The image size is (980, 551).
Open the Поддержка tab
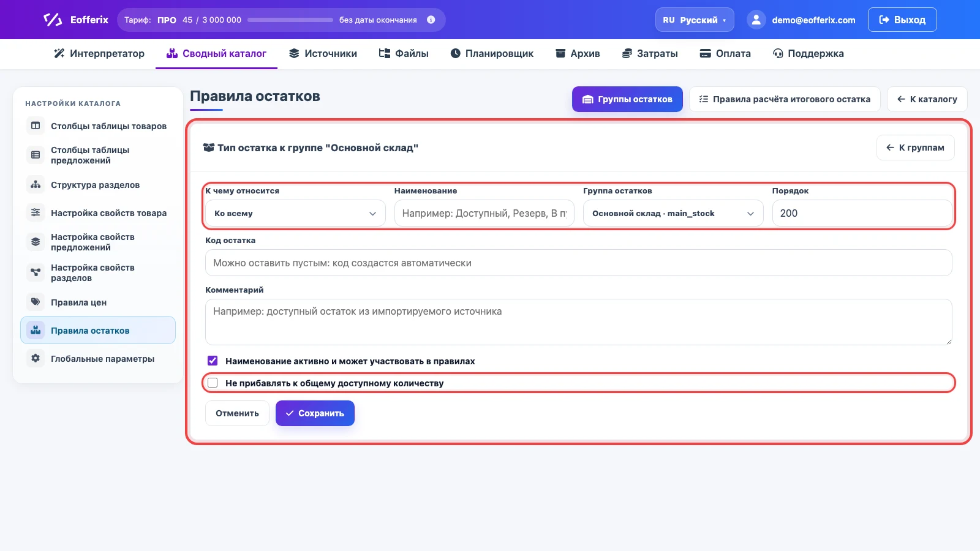809,53
